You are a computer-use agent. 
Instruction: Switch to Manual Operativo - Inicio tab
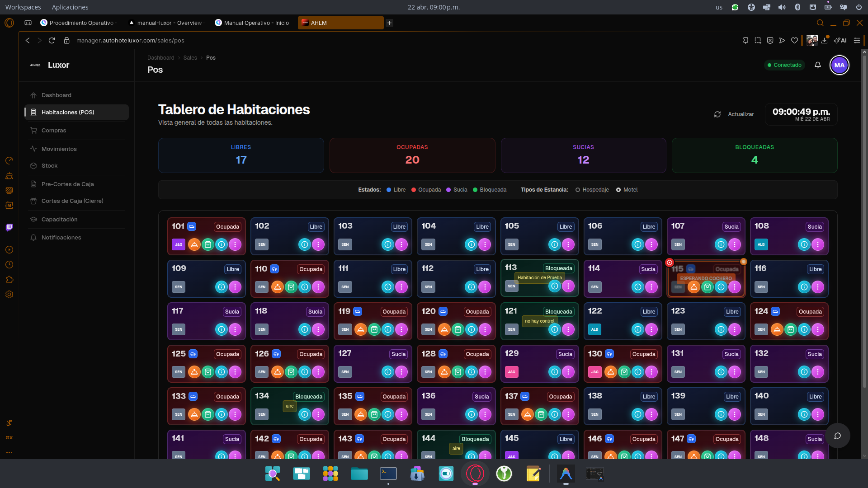[253, 23]
